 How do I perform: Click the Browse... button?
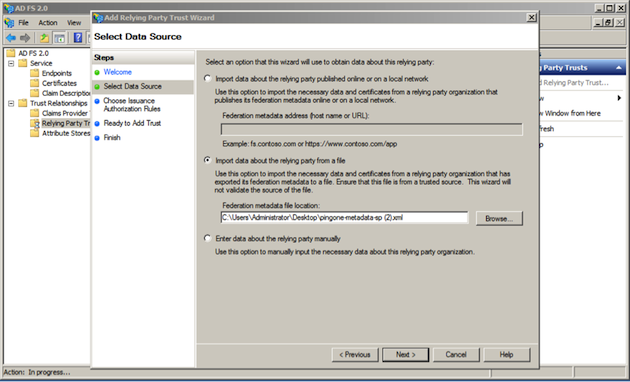[499, 219]
